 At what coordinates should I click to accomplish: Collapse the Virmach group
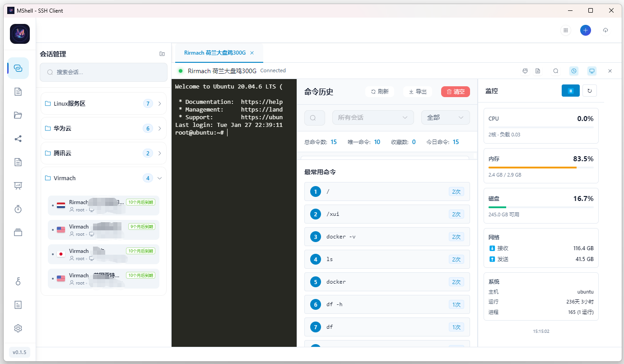click(159, 178)
